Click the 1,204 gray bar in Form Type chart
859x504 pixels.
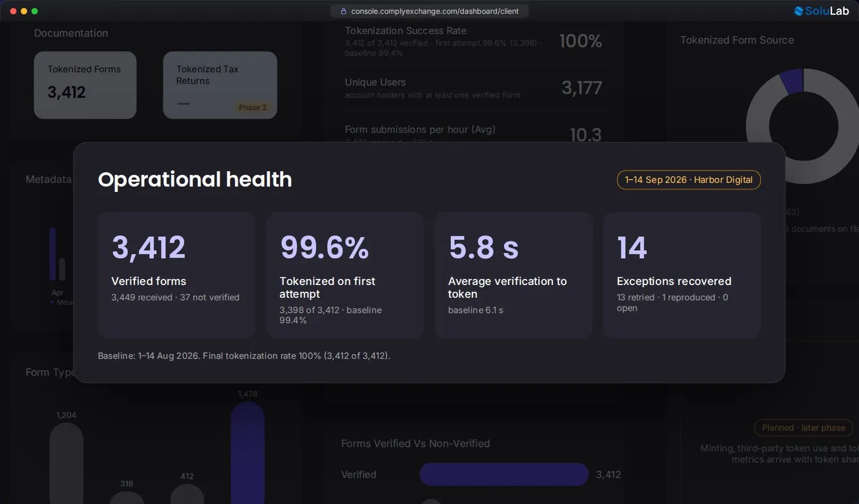[66, 464]
